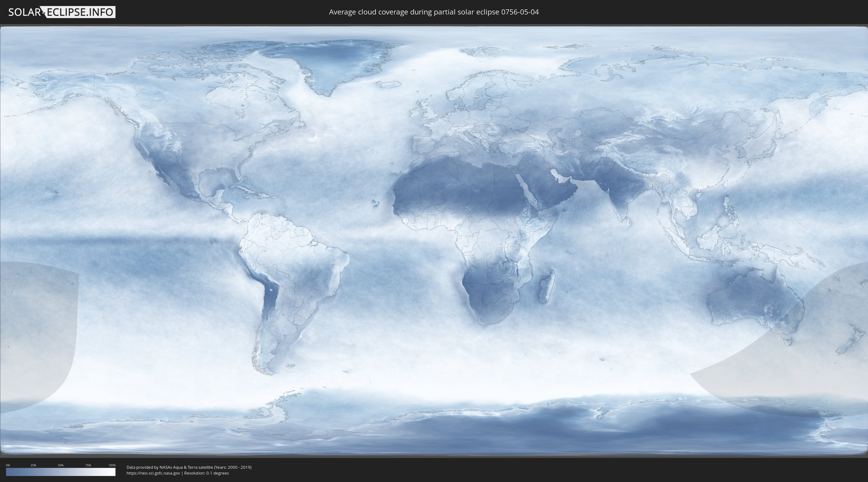This screenshot has width=868, height=482.
Task: Click the '100%' legend label
Action: pos(112,465)
